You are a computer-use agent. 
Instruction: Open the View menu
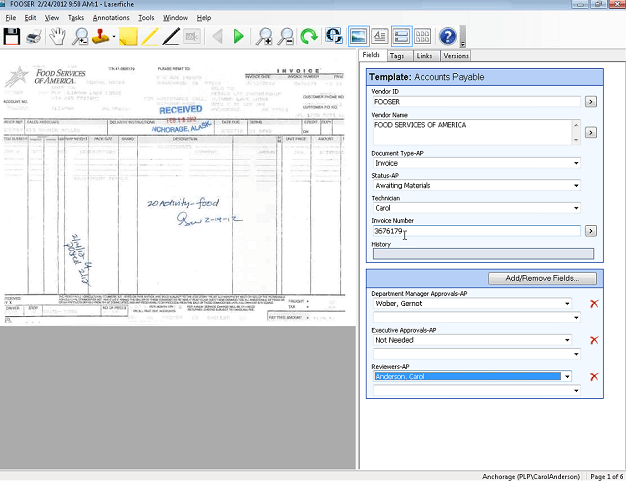click(52, 18)
